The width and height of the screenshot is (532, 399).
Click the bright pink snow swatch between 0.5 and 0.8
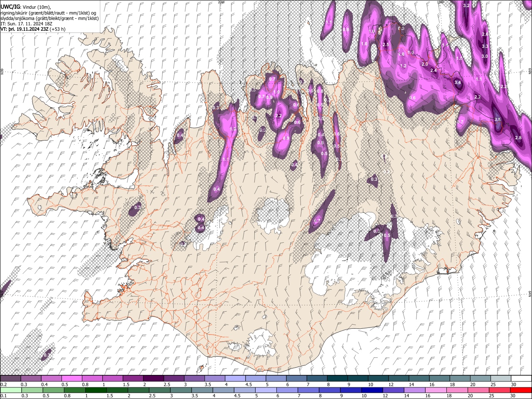pyautogui.click(x=72, y=378)
